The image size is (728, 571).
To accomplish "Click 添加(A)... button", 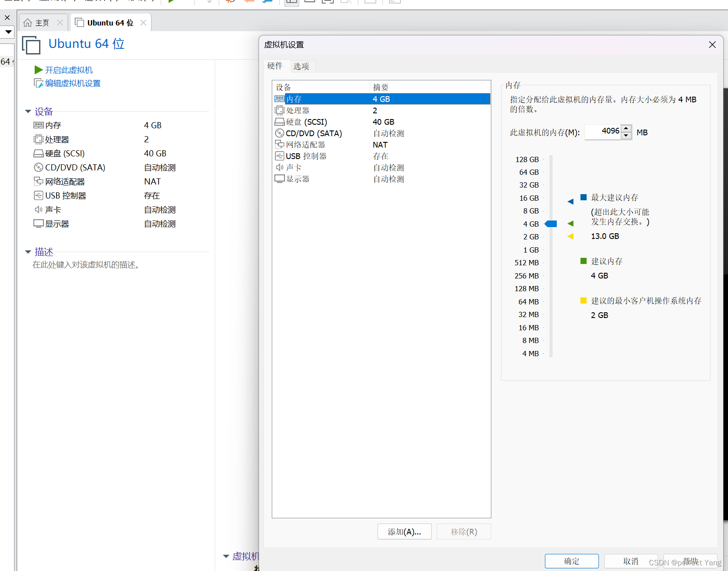I will tap(404, 531).
